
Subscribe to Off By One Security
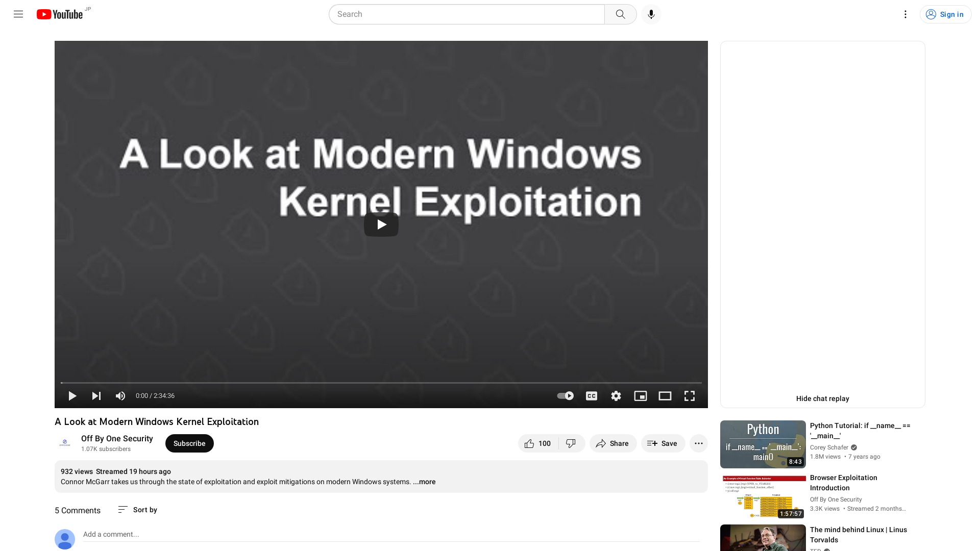pyautogui.click(x=189, y=443)
